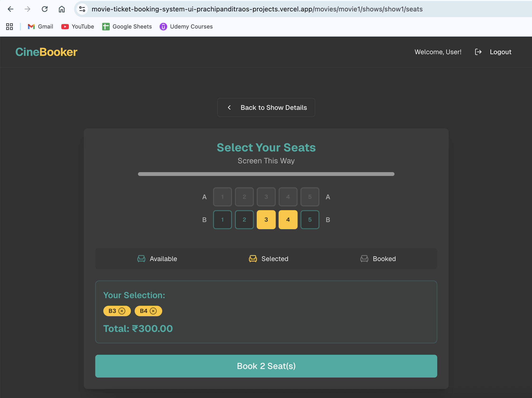The height and width of the screenshot is (398, 532).
Task: Click the gray screen indicator bar
Action: (266, 174)
